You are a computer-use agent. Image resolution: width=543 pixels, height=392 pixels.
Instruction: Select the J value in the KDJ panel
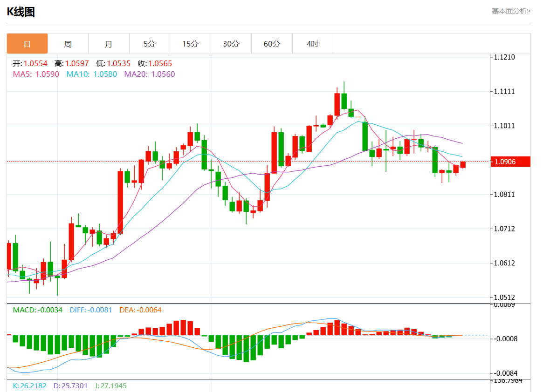[110, 385]
